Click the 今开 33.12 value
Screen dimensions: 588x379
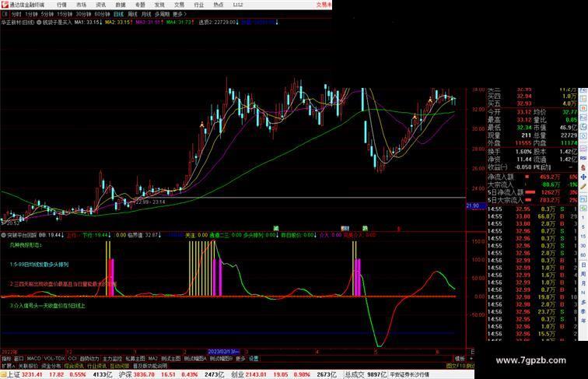524,112
